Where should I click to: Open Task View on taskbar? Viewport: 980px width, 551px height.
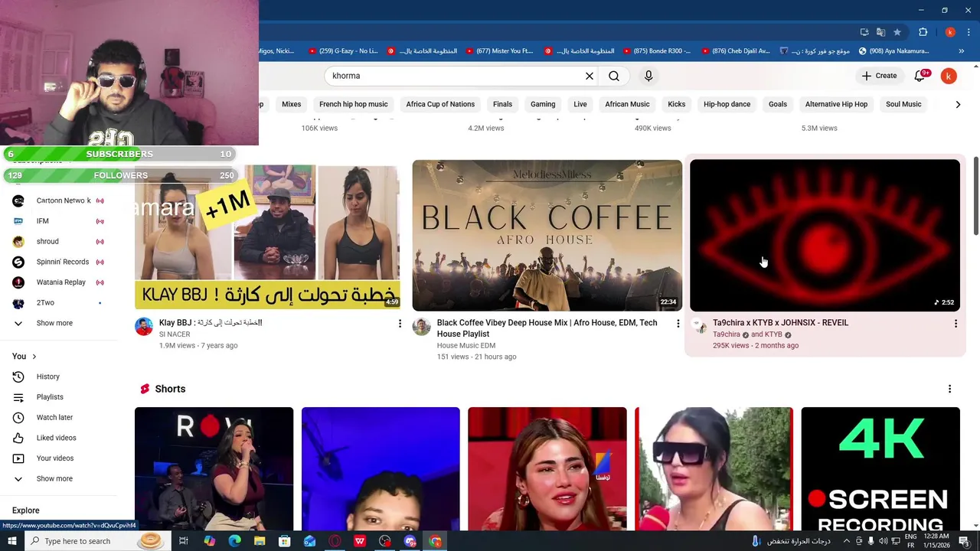[x=184, y=541]
